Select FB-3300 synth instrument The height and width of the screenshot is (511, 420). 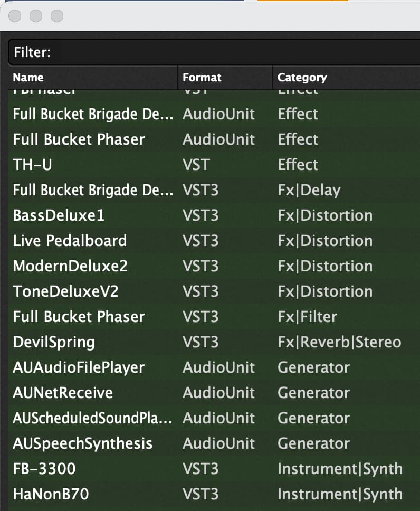click(214, 469)
